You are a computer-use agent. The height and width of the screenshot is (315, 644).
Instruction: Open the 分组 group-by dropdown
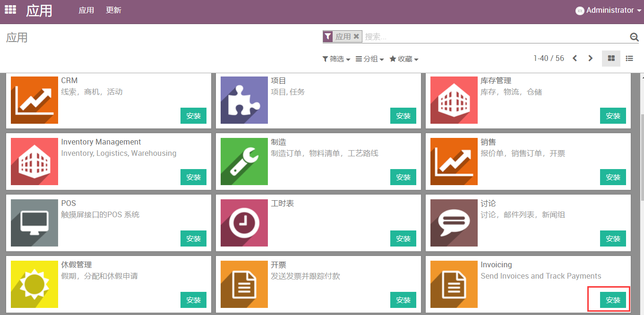coord(369,59)
